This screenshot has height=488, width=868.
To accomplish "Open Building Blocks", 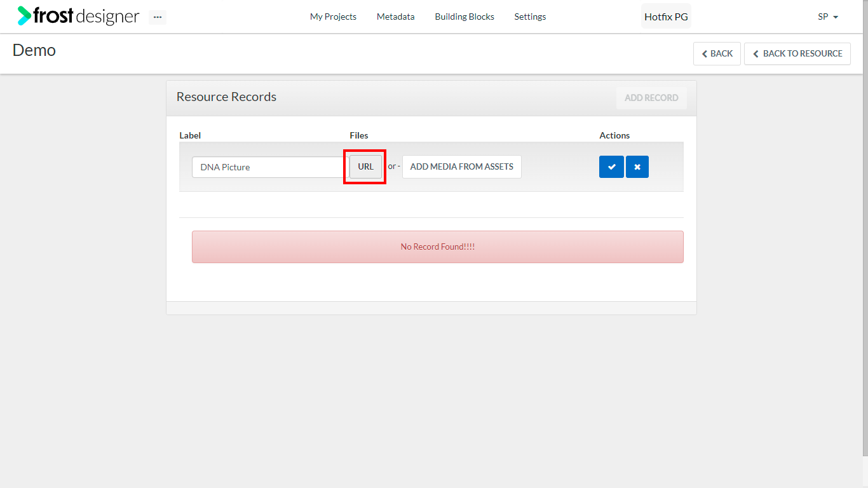I will [x=465, y=17].
